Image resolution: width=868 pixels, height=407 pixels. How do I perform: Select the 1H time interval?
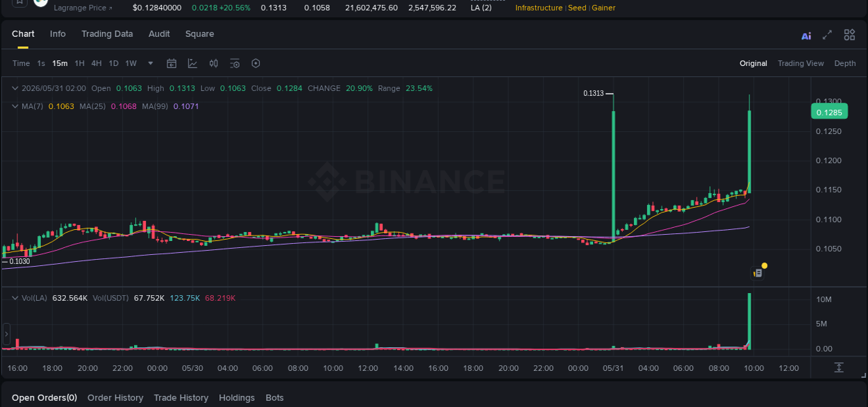tap(80, 63)
